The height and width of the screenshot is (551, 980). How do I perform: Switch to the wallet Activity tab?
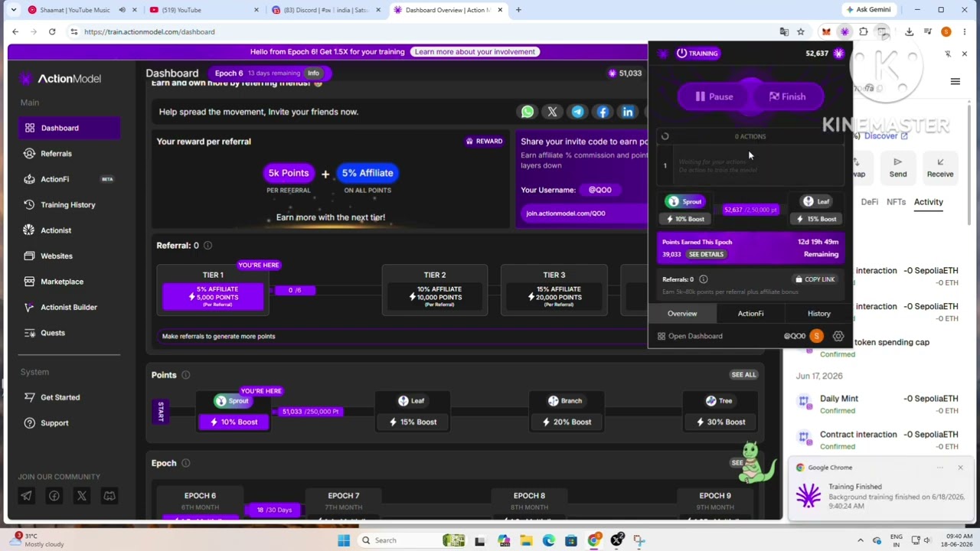point(928,202)
